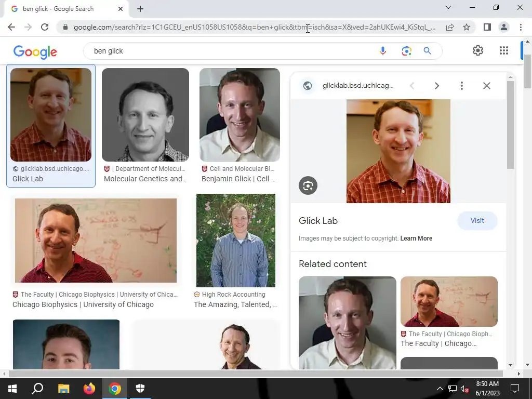532x399 pixels.
Task: Show previous image in preview panel
Action: (x=412, y=86)
